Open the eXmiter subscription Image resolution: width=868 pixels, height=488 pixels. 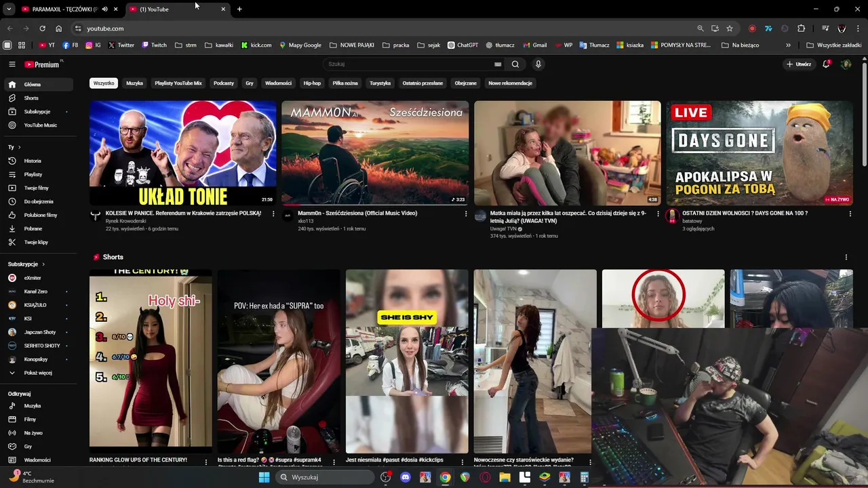coord(37,278)
